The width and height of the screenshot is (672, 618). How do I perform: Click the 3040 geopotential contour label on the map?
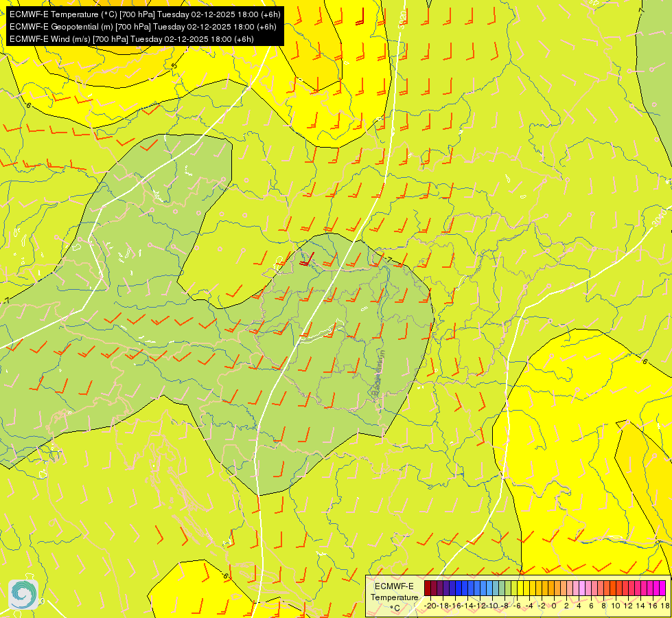point(660,218)
